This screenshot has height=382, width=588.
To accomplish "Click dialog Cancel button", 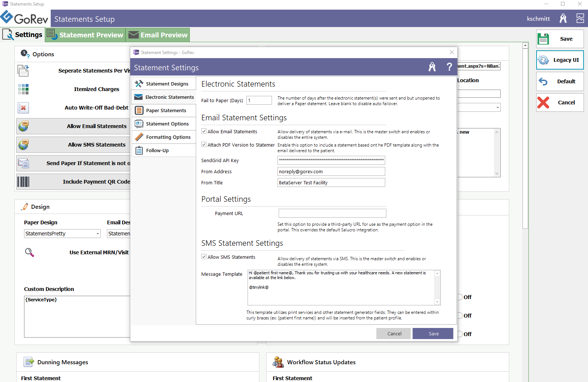I will pos(394,334).
